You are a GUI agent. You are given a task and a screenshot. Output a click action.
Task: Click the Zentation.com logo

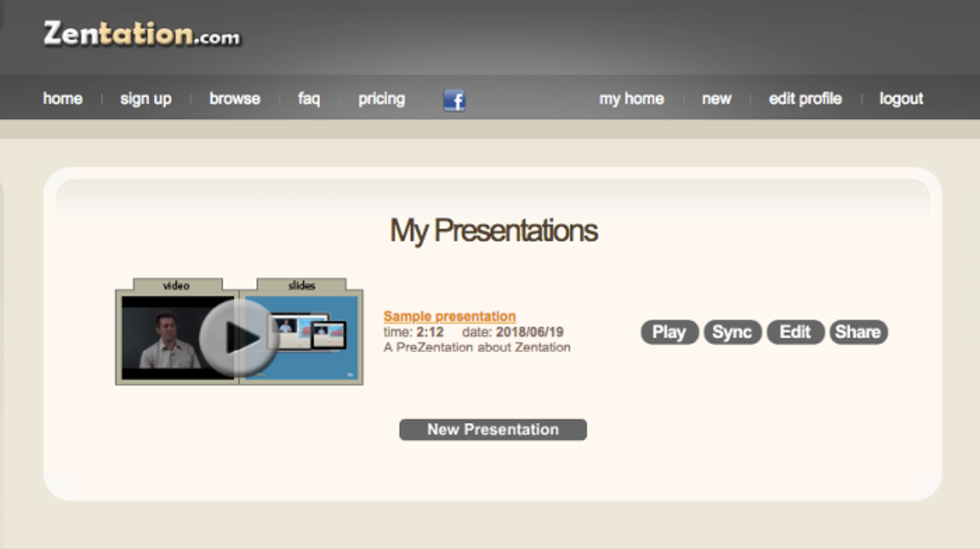tap(140, 36)
